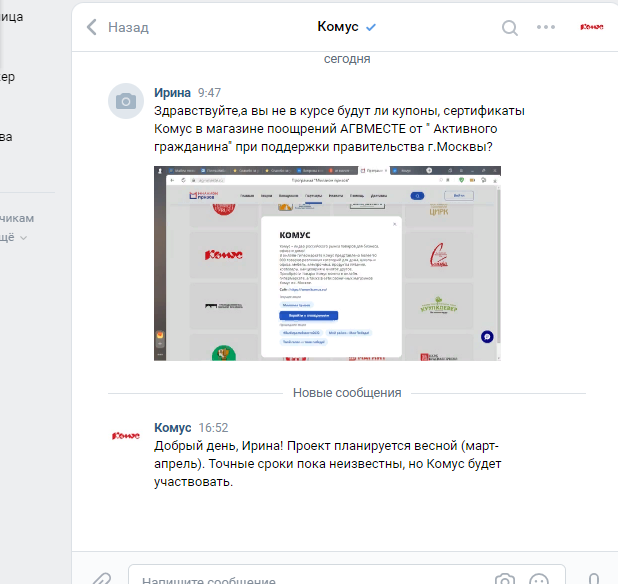Open the emoji smiley picker

tap(539, 578)
